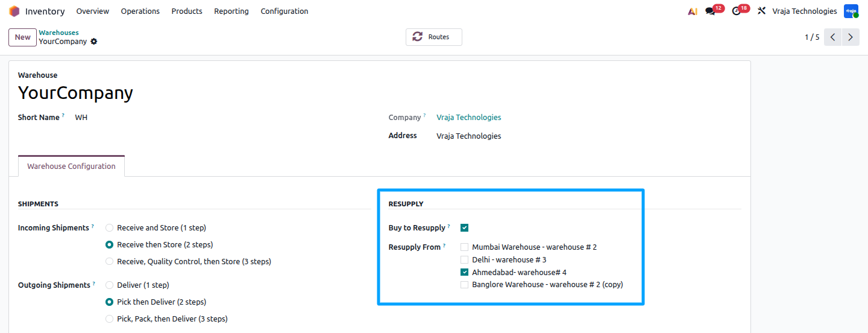Image resolution: width=868 pixels, height=333 pixels.
Task: Switch to Warehouse Configuration tab
Action: [x=71, y=166]
